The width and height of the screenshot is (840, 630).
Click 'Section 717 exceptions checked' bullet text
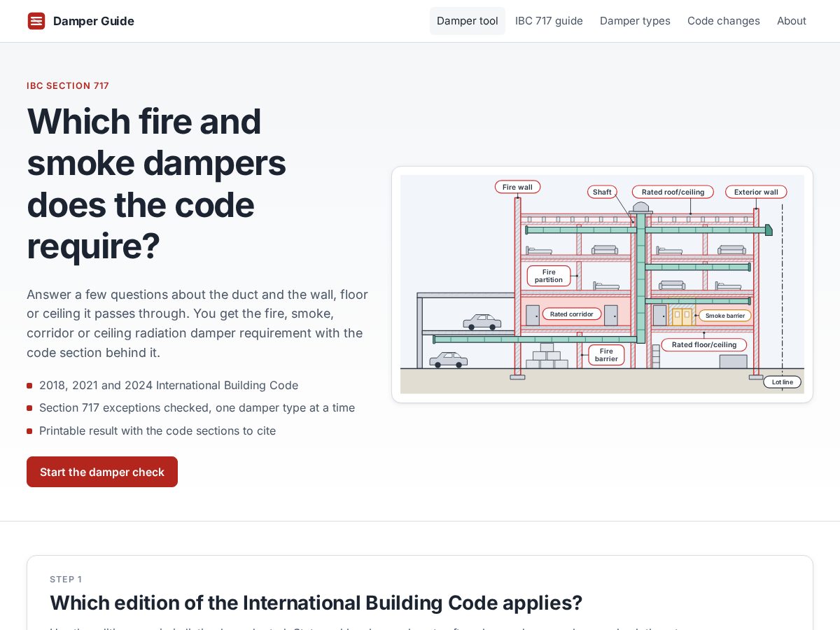(x=197, y=407)
